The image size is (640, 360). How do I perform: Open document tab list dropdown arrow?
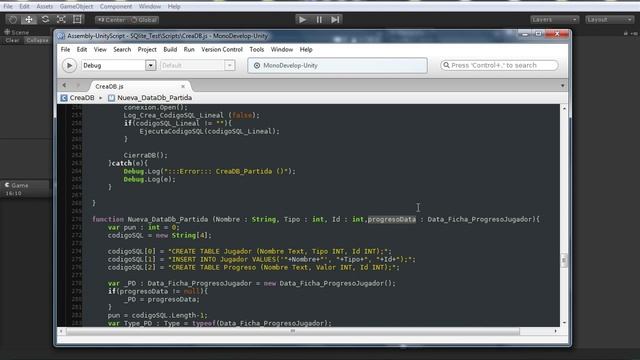pyautogui.click(x=562, y=86)
